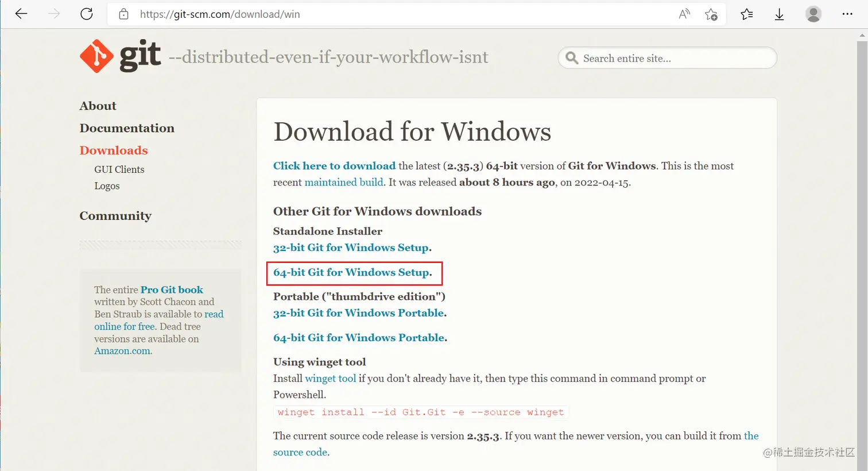The height and width of the screenshot is (471, 868).
Task: Open the browser Downloads icon
Action: (x=780, y=14)
